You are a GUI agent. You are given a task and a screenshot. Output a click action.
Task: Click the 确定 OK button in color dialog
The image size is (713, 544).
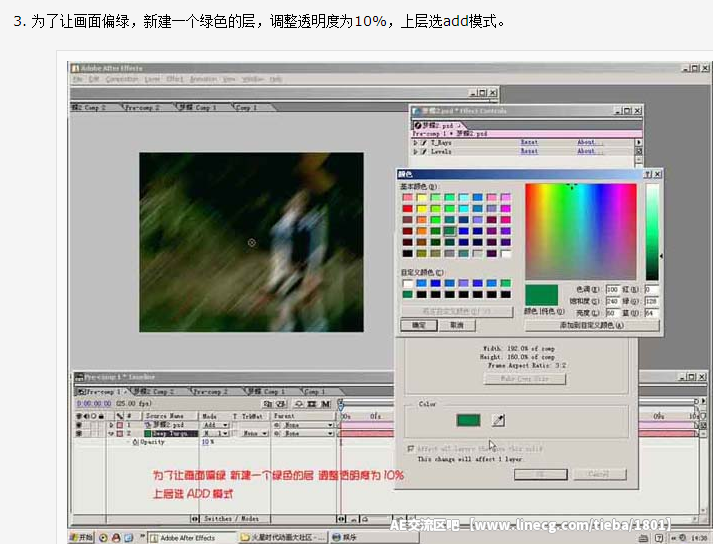pos(419,325)
